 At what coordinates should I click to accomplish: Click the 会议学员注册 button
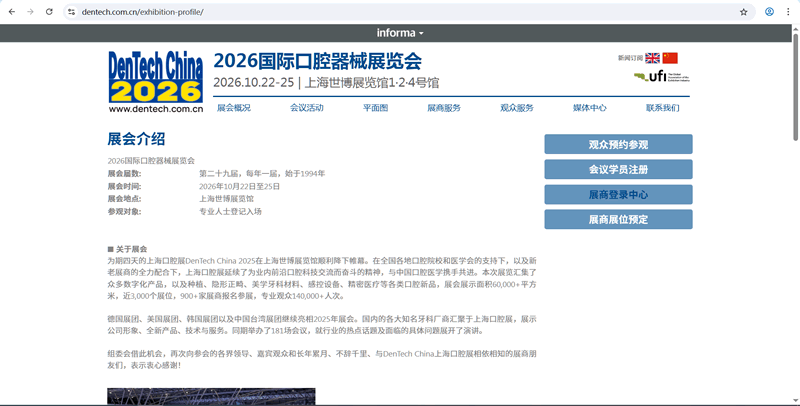(x=618, y=169)
